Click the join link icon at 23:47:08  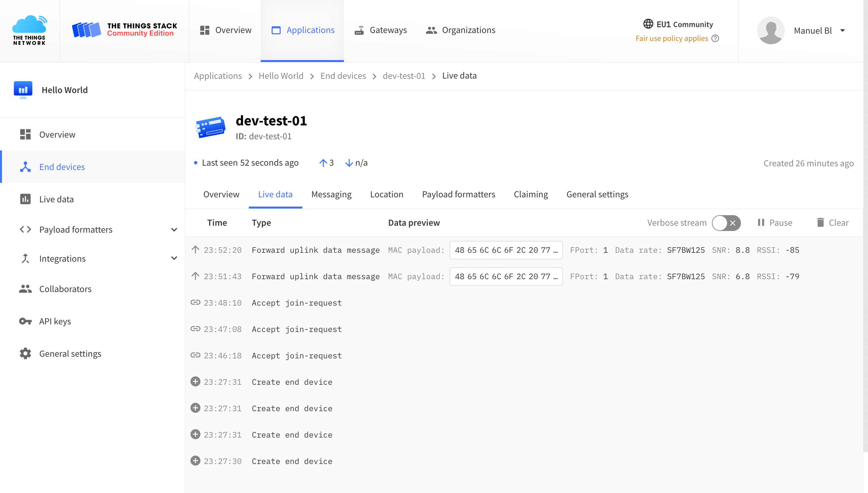195,329
